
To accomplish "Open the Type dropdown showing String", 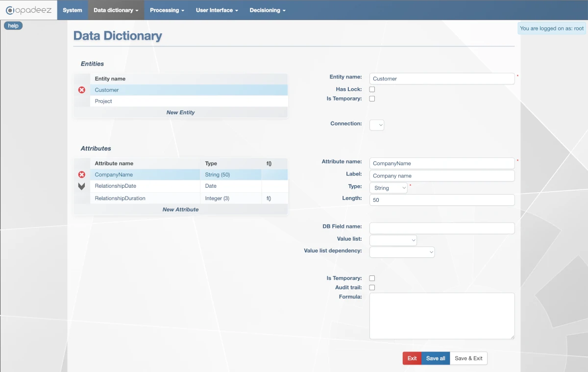I will pos(388,188).
